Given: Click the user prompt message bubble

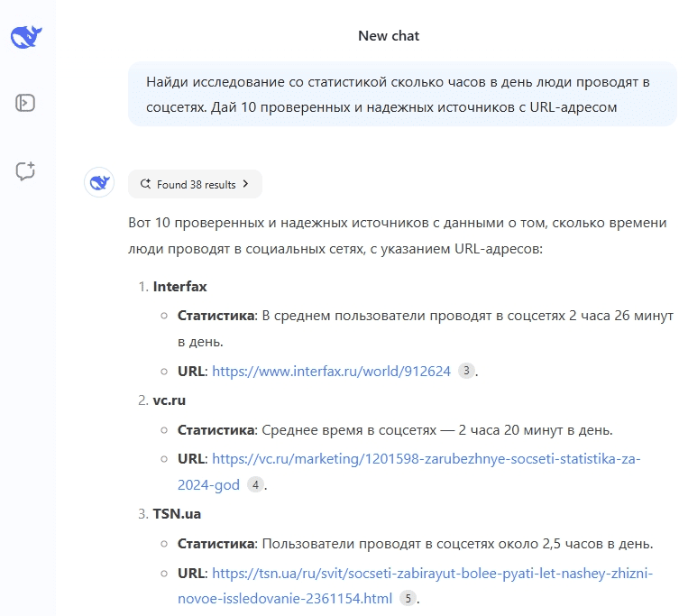Looking at the screenshot, I should point(402,94).
